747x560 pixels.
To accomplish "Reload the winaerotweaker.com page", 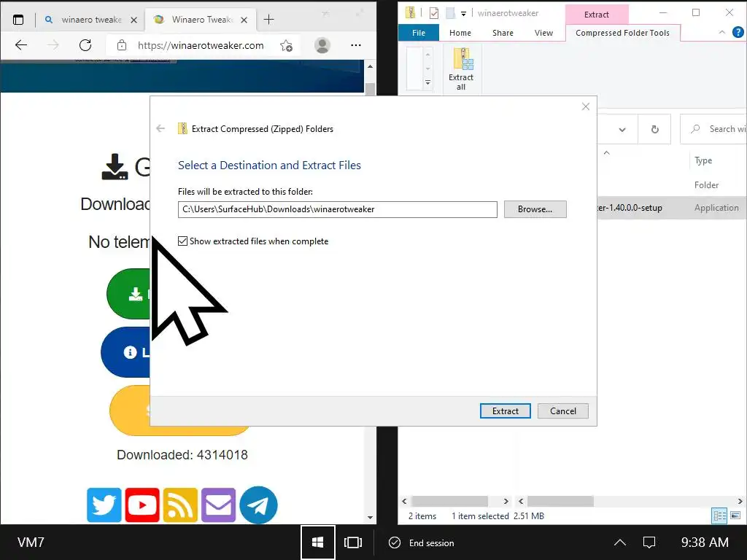I will tap(85, 45).
